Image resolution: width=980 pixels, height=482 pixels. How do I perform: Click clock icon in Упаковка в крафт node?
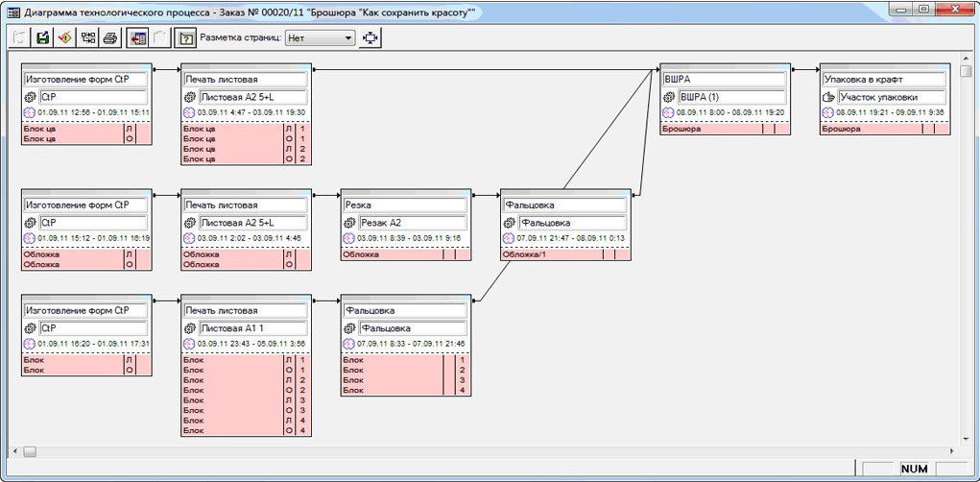coord(828,112)
